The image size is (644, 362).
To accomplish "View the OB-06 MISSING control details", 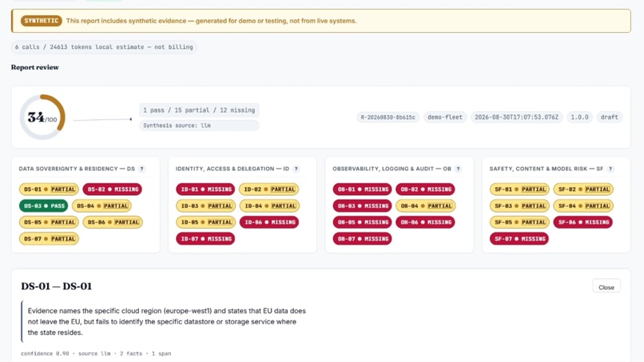I will pos(425,222).
